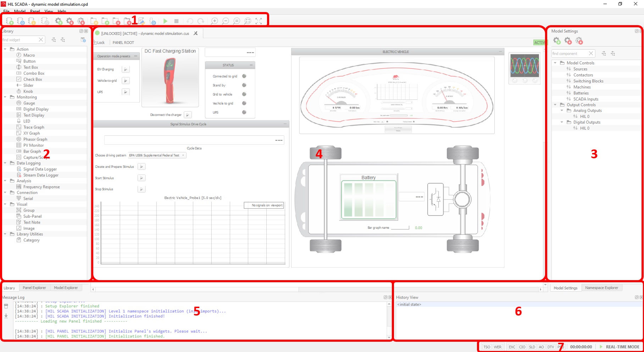The width and height of the screenshot is (644, 352).
Task: Click the redo arrow in toolbar
Action: [201, 21]
